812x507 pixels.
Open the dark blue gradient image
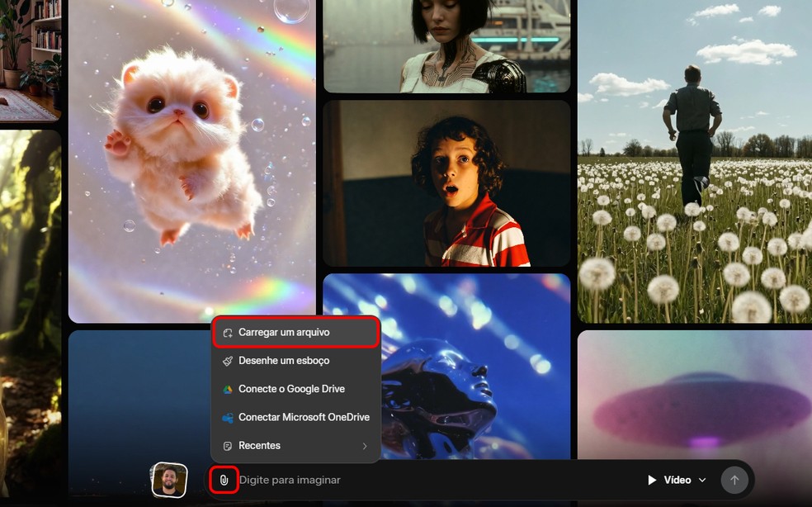tap(139, 394)
